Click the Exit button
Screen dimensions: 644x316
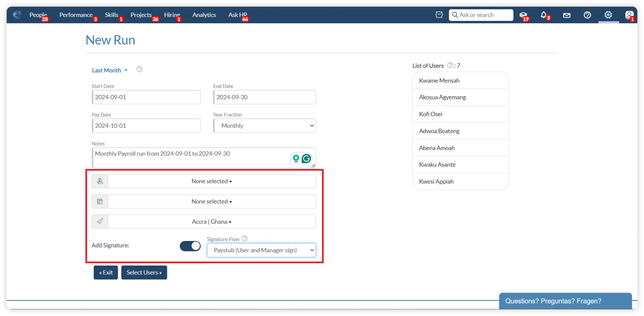pyautogui.click(x=106, y=273)
